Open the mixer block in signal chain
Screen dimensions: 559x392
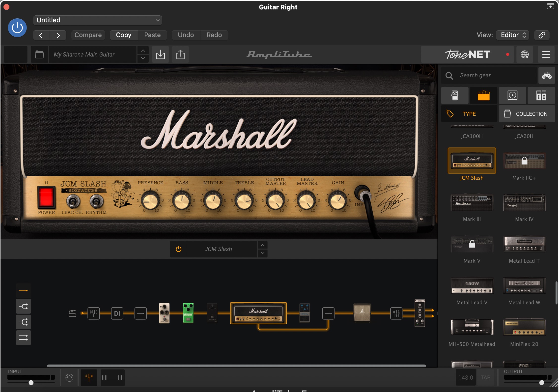396,313
